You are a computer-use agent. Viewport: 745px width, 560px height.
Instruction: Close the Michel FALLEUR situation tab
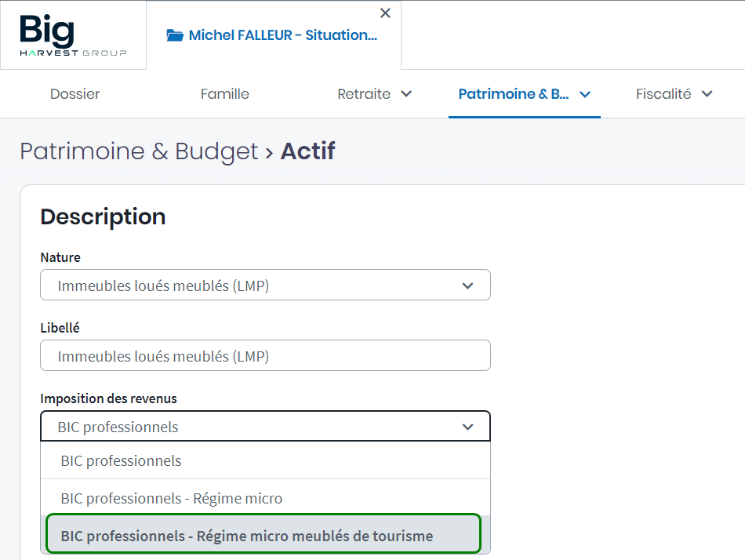(385, 13)
